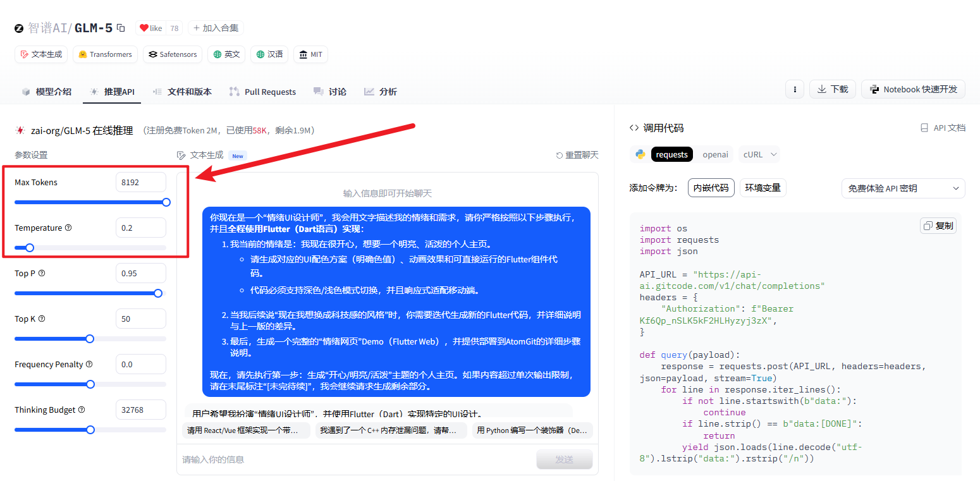Select 环境变量 token option
The width and height of the screenshot is (980, 481).
tap(763, 188)
